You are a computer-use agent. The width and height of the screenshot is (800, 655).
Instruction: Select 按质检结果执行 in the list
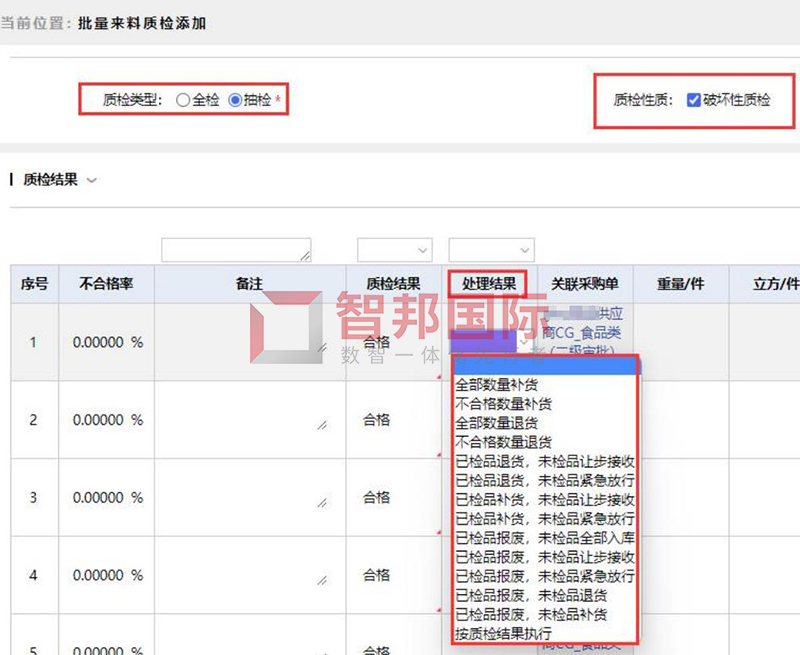[x=503, y=634]
